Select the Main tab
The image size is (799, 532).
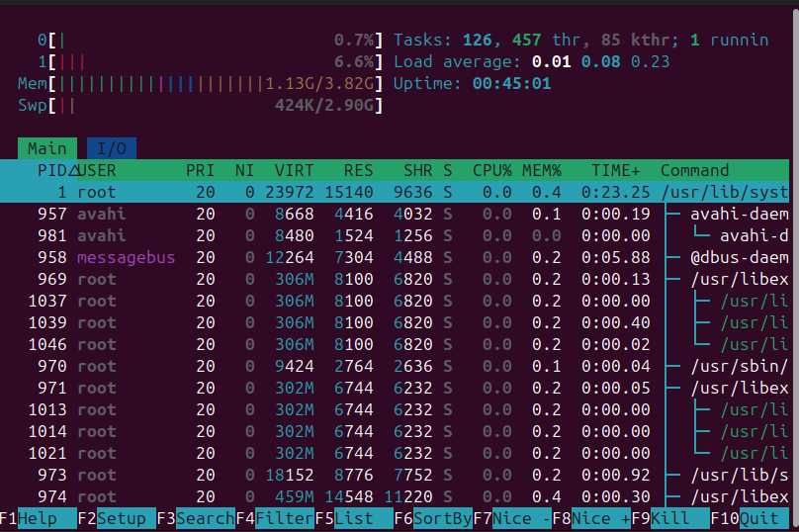point(46,148)
